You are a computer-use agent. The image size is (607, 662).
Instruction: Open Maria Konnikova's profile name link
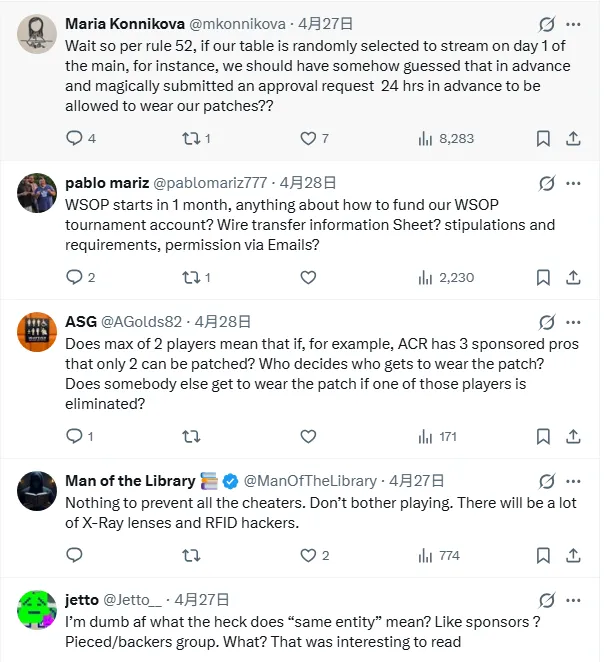(122, 24)
